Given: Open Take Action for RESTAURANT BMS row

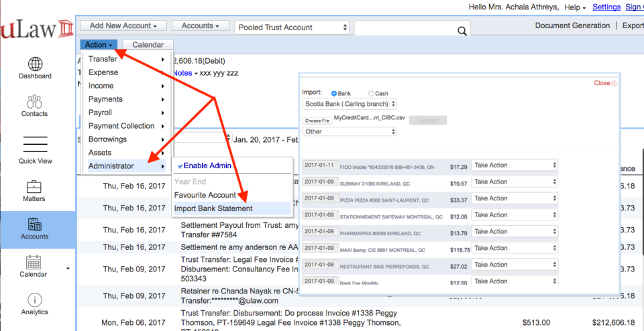Looking at the screenshot, I should pos(515,265).
